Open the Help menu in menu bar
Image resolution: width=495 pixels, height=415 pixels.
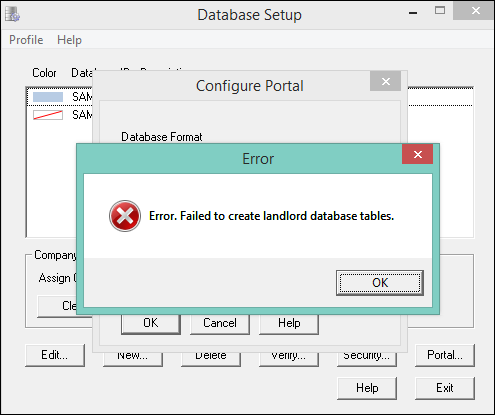(69, 40)
